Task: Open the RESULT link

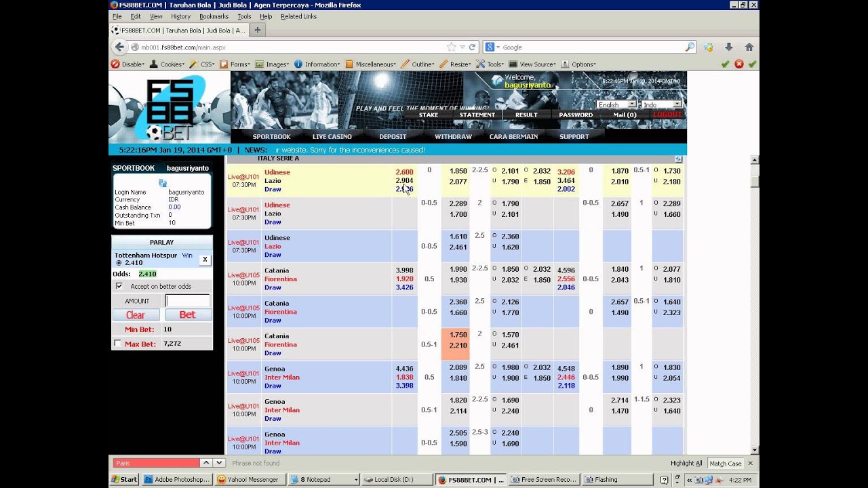Action: coord(526,115)
